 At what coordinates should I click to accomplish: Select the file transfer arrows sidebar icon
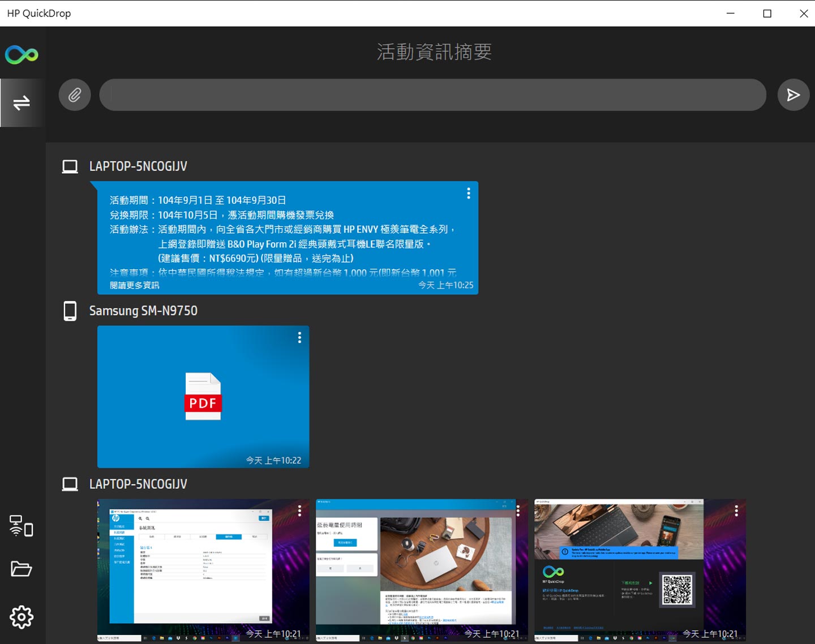[22, 102]
